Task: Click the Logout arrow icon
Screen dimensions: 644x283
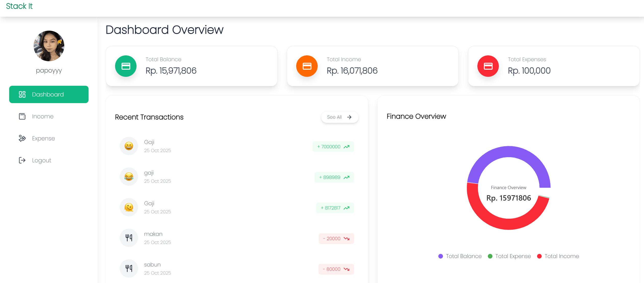Action: pos(22,160)
